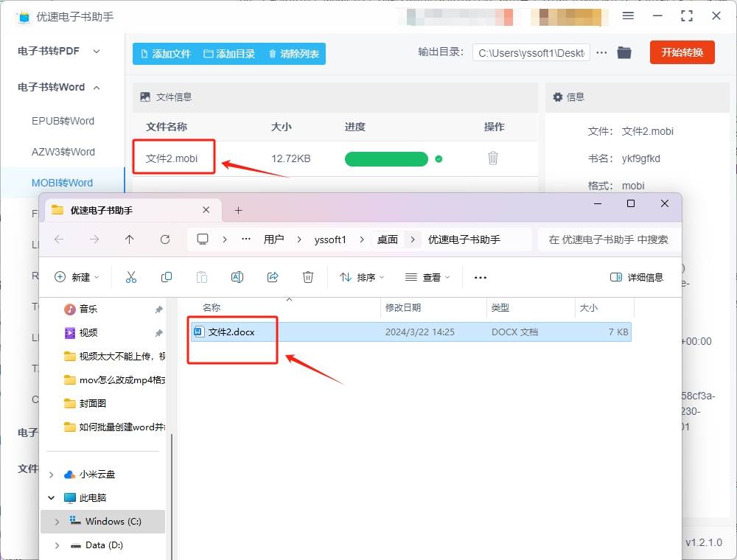This screenshot has height=560, width=737.
Task: Click the 开始转换 start conversion button
Action: pos(682,52)
